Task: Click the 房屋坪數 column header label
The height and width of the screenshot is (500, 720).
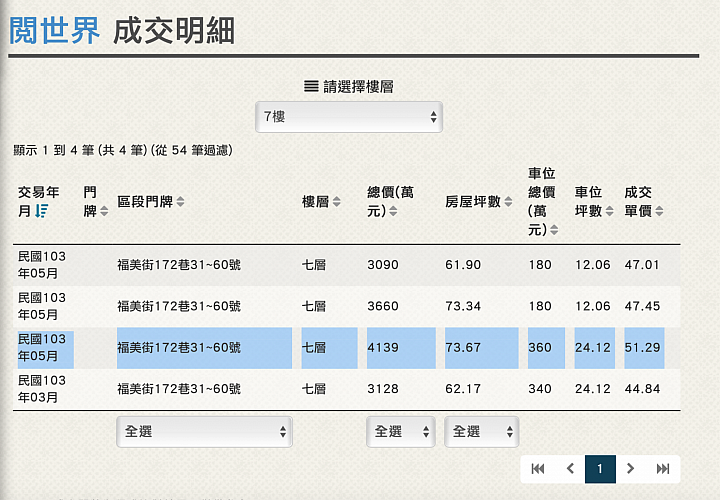Action: [x=473, y=202]
